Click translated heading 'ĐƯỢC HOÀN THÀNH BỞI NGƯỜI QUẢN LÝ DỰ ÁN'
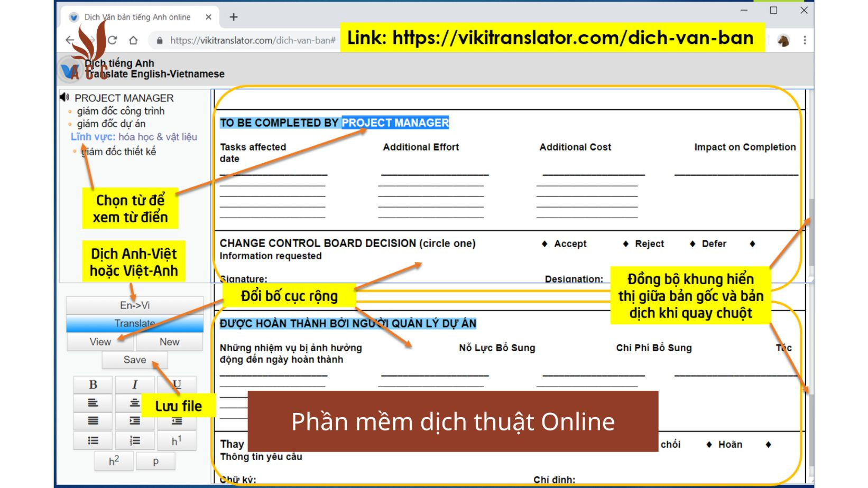Screen dimensions: 868x488 click(x=348, y=323)
